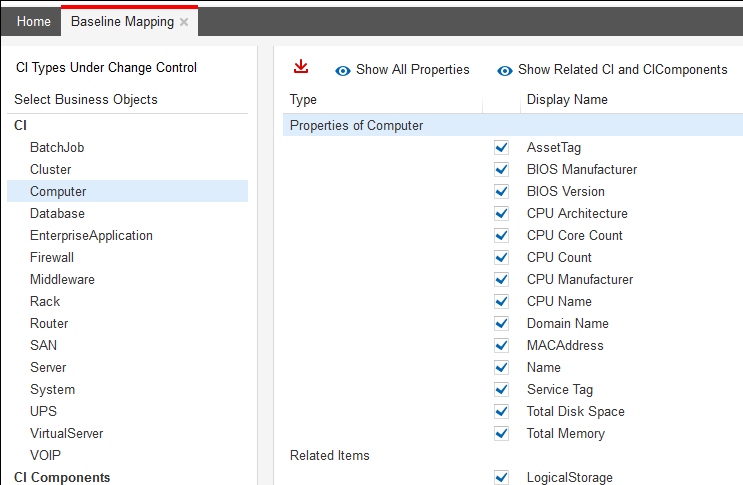Switch to the Home tab
743x485 pixels.
(x=34, y=22)
